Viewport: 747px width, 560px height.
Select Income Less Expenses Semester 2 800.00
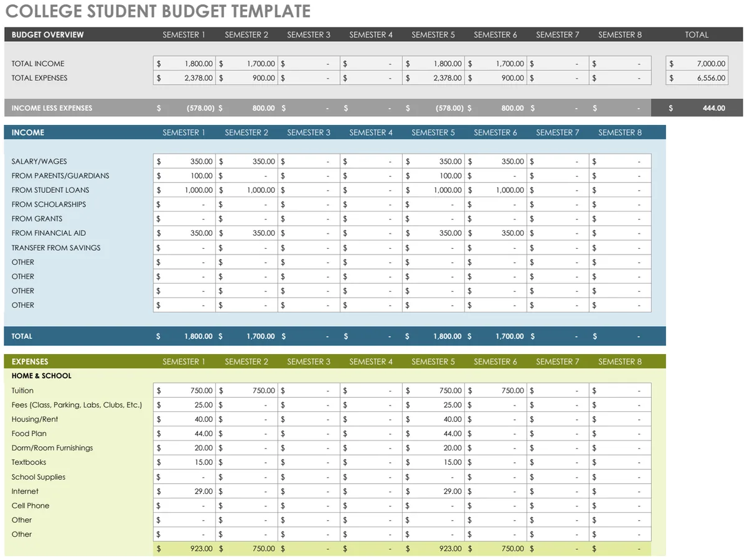coord(247,108)
